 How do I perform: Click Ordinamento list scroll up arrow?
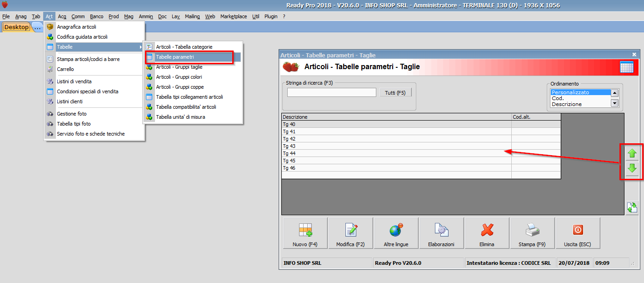point(615,93)
